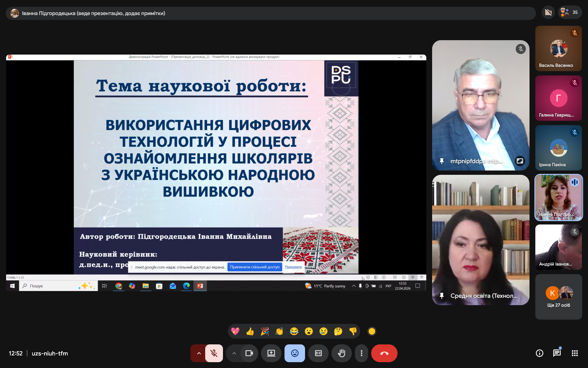
Task: Open the chat panel
Action: pos(557,353)
